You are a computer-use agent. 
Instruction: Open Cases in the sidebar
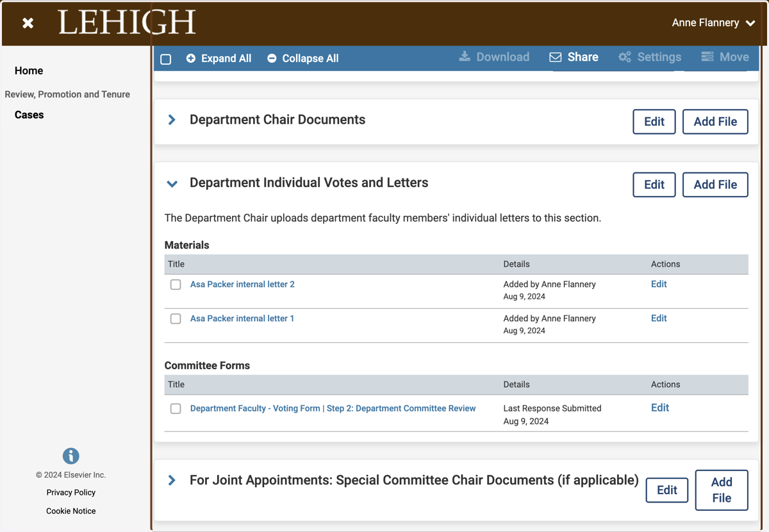coord(29,115)
